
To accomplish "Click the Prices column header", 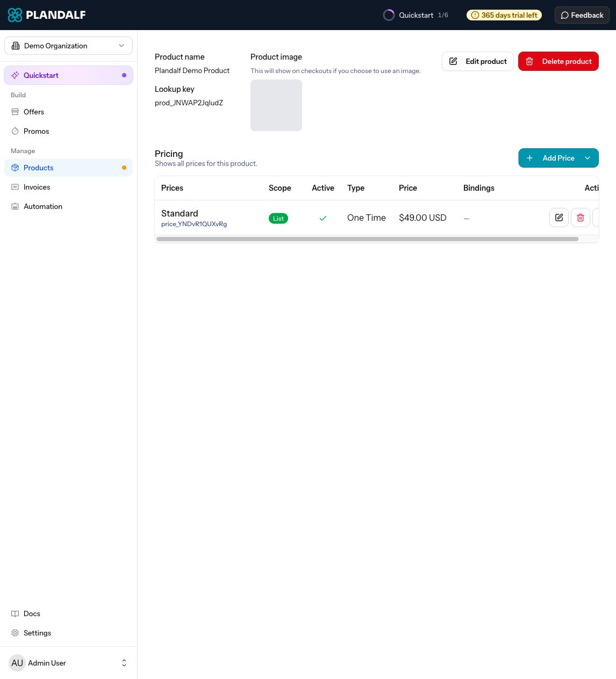I will point(172,188).
